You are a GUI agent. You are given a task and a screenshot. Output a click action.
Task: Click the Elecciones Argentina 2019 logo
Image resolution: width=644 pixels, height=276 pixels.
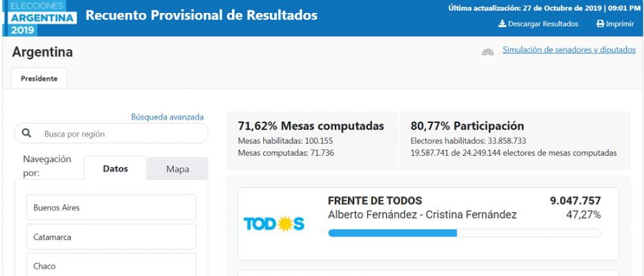click(39, 18)
